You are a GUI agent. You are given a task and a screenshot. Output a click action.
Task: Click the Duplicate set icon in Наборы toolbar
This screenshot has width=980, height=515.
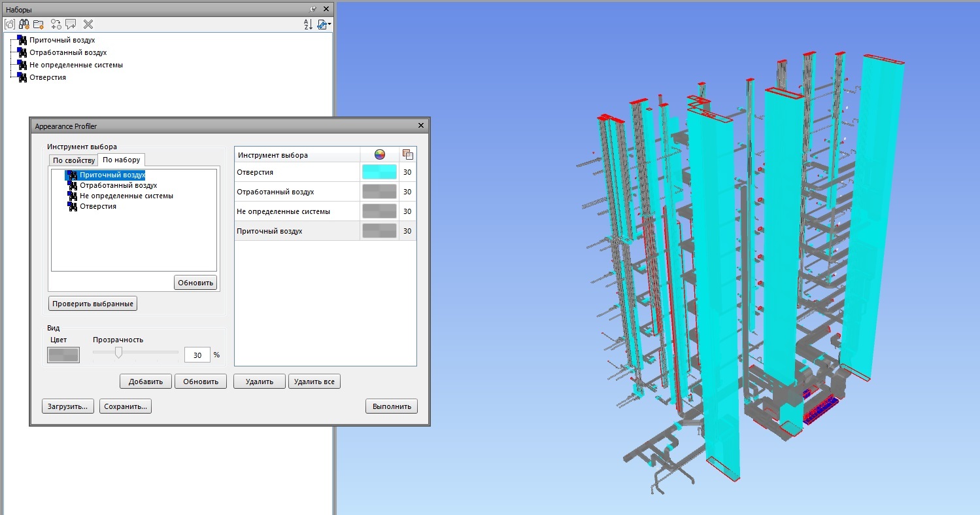tap(56, 24)
